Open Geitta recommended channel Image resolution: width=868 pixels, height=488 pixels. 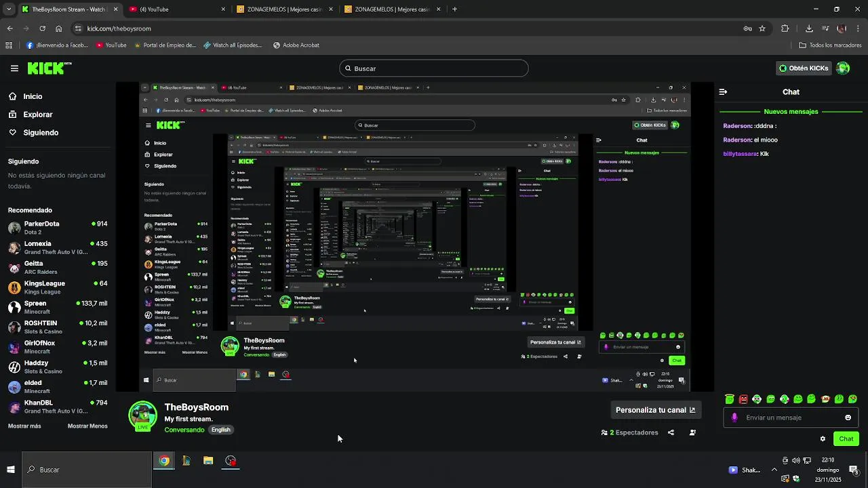click(x=58, y=267)
